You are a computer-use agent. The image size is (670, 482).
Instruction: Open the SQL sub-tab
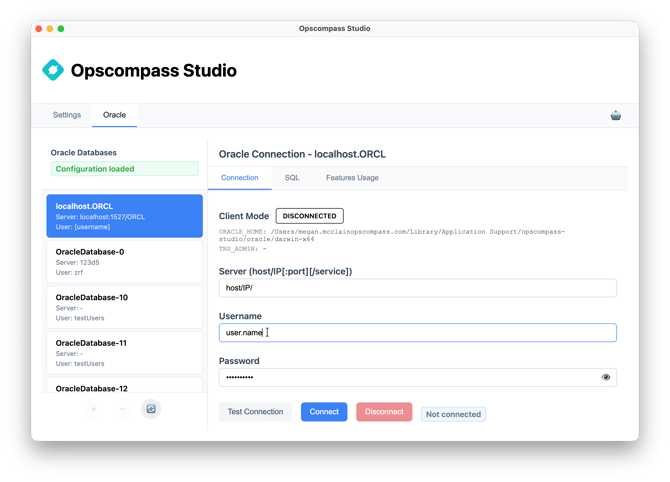(292, 177)
